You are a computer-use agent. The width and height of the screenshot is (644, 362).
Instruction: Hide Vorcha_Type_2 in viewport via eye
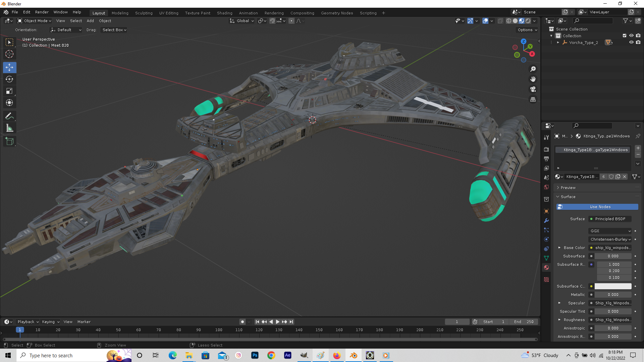point(631,43)
